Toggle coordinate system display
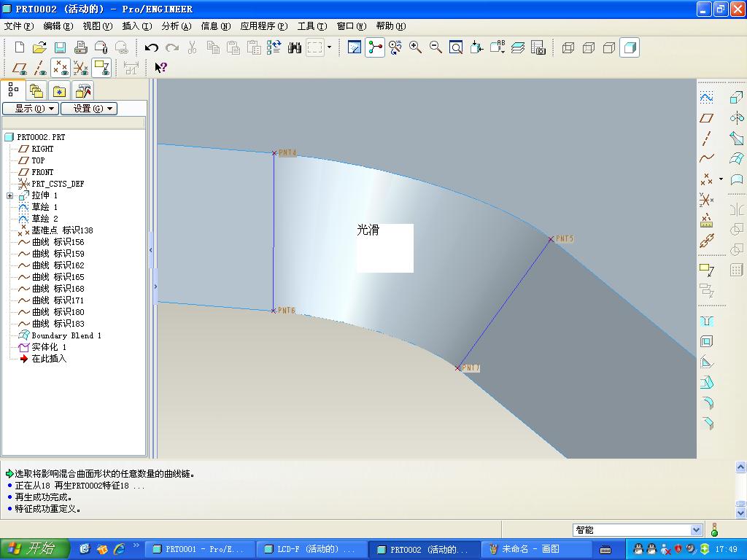Image resolution: width=747 pixels, height=560 pixels. pos(80,68)
